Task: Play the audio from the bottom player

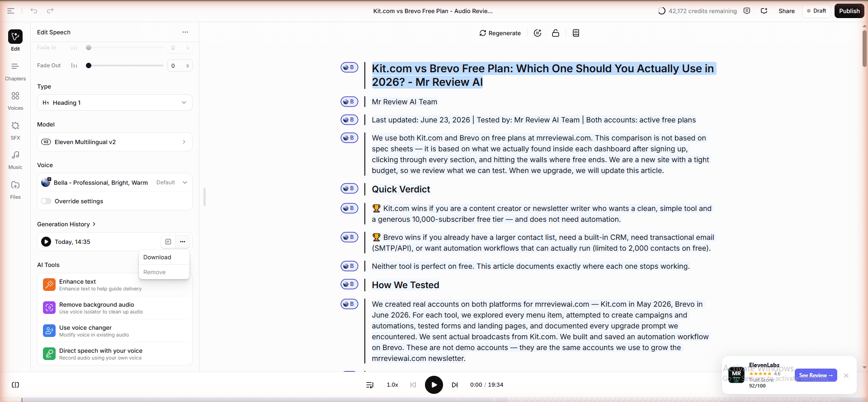Action: pos(434,385)
